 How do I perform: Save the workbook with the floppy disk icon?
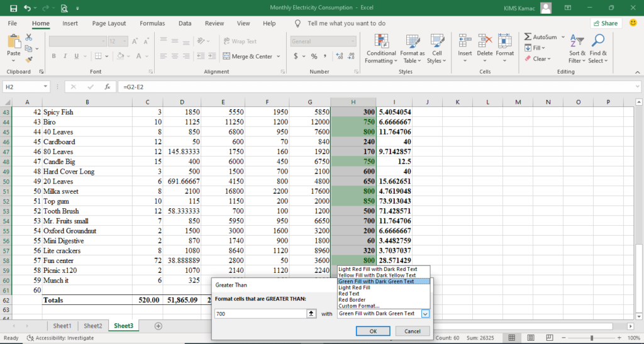coord(13,8)
